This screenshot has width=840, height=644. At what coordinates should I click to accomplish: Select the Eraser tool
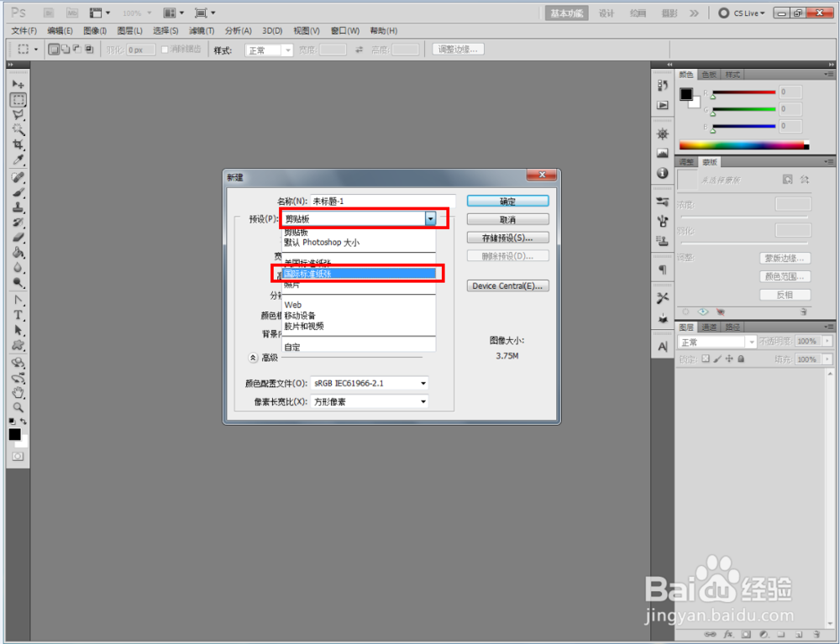[x=18, y=237]
